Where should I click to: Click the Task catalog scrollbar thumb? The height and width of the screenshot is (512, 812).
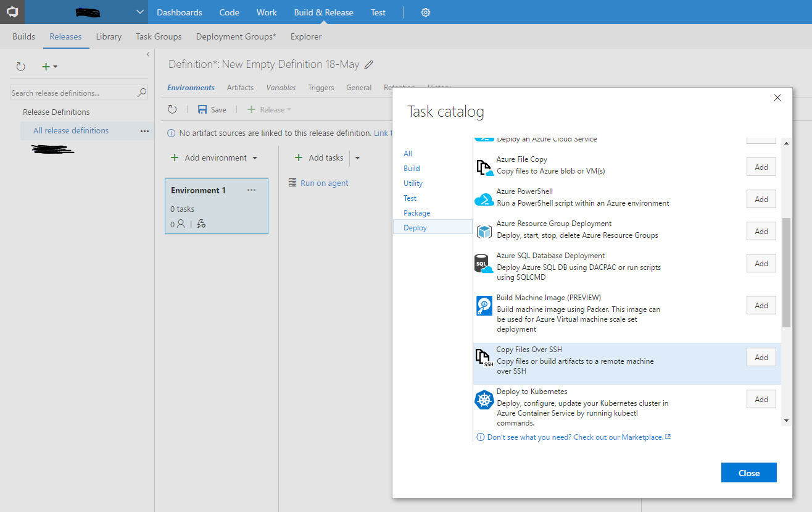point(786,272)
